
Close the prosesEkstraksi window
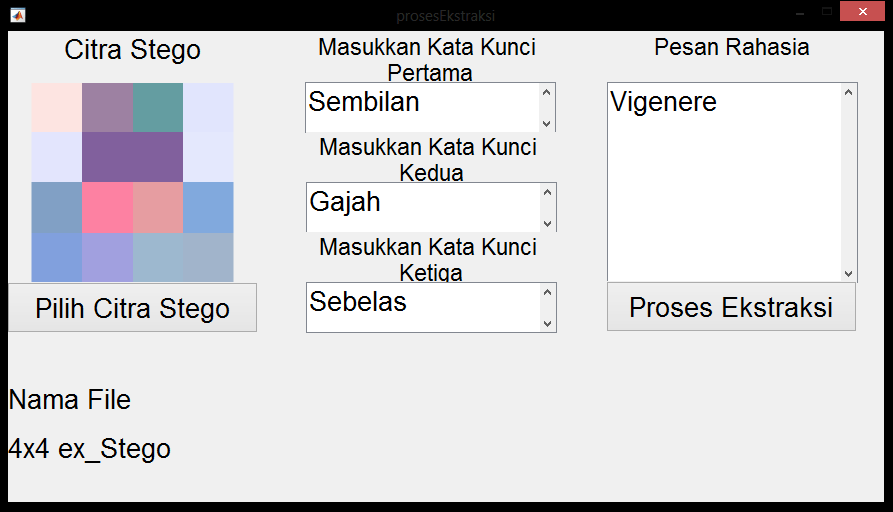pyautogui.click(x=861, y=13)
